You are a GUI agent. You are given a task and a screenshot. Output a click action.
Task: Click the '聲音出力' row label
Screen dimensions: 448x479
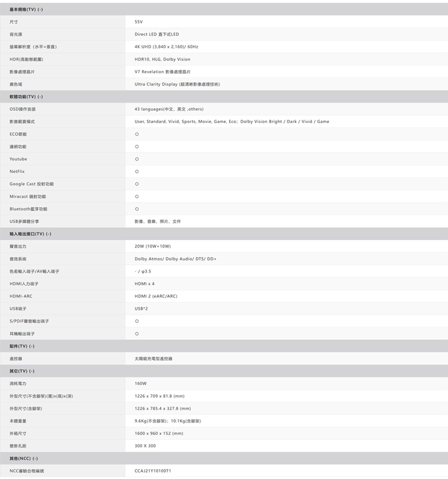pyautogui.click(x=18, y=246)
